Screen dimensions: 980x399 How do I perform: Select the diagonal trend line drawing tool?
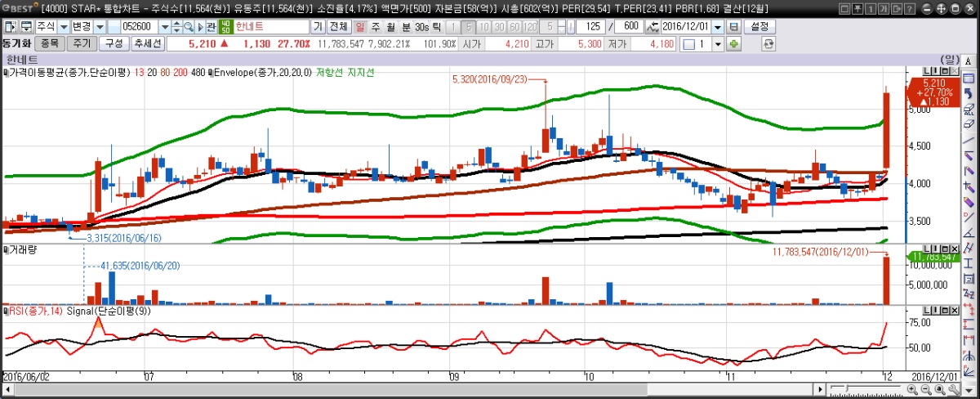coord(968,140)
